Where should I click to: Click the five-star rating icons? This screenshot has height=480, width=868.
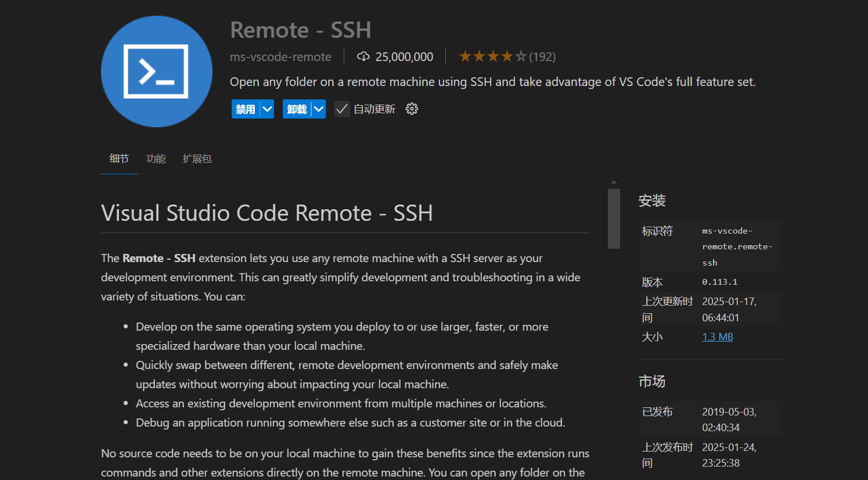click(492, 56)
